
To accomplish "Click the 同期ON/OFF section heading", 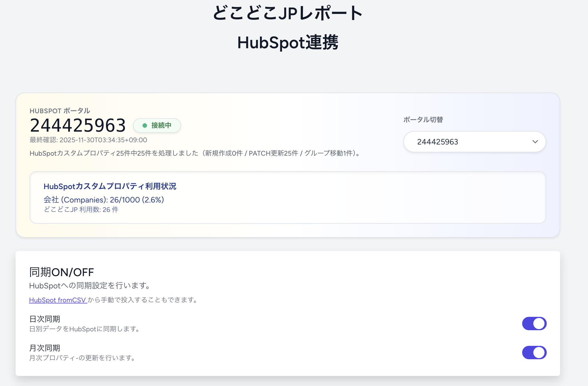I will pos(62,272).
